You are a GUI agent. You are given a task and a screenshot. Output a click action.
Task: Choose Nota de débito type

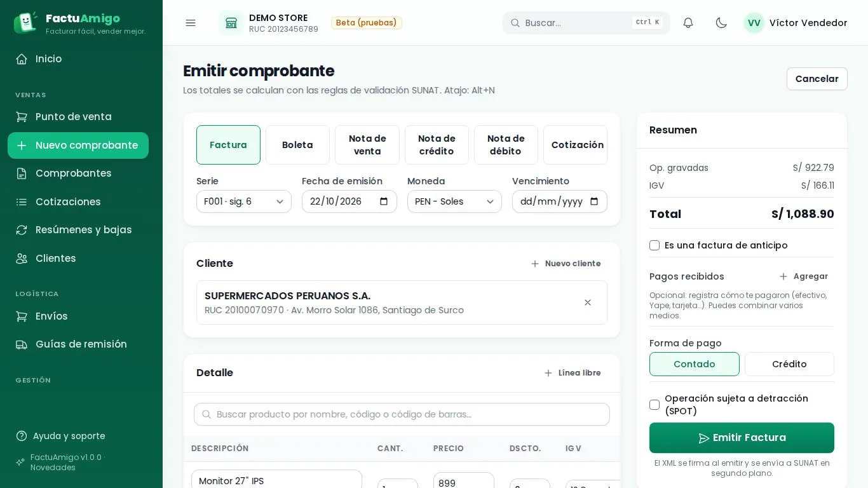point(506,145)
